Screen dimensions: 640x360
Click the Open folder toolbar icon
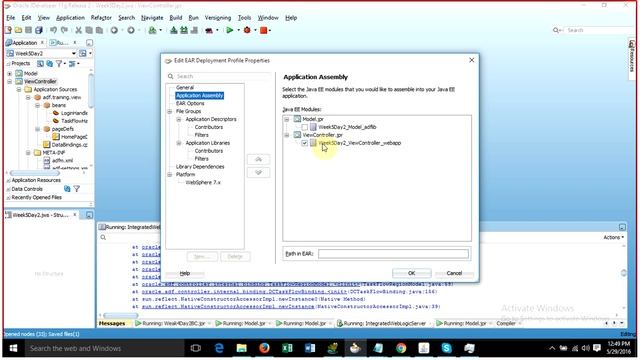[x=18, y=30]
